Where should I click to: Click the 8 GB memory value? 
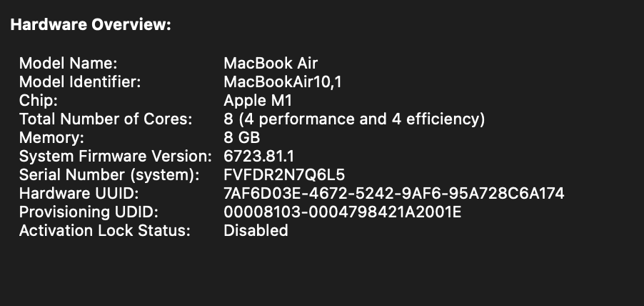(x=242, y=137)
